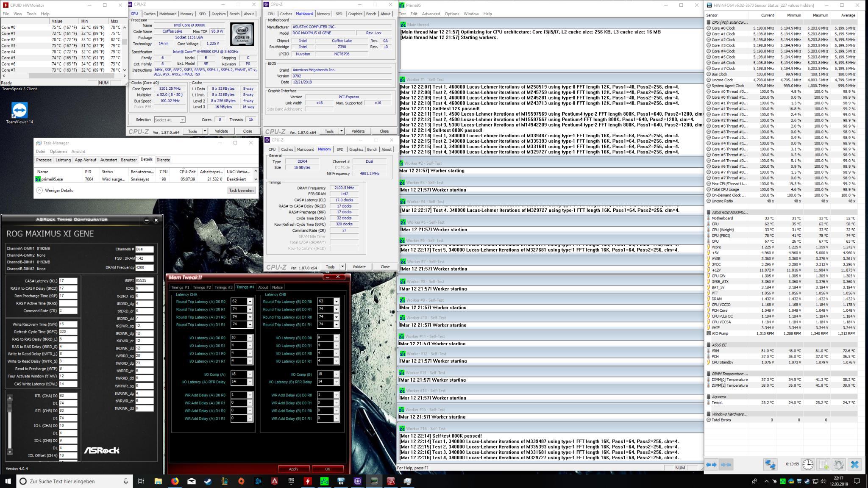Image resolution: width=868 pixels, height=488 pixels.
Task: Open Round Trip Latency (A) D0 R0 dropdown
Action: point(250,302)
